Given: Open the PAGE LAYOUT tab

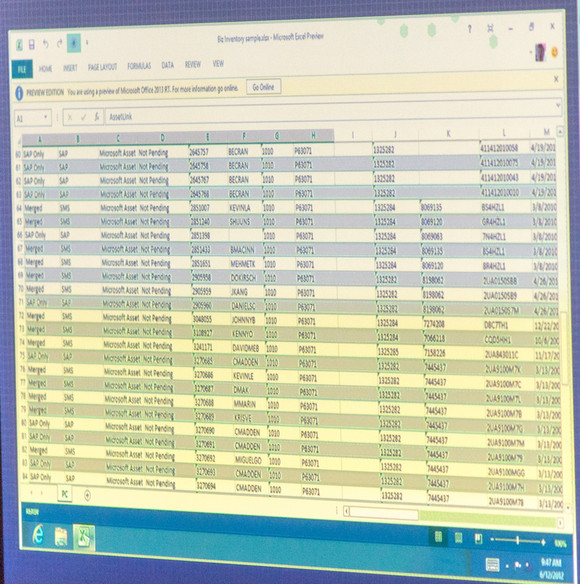Looking at the screenshot, I should click(102, 67).
